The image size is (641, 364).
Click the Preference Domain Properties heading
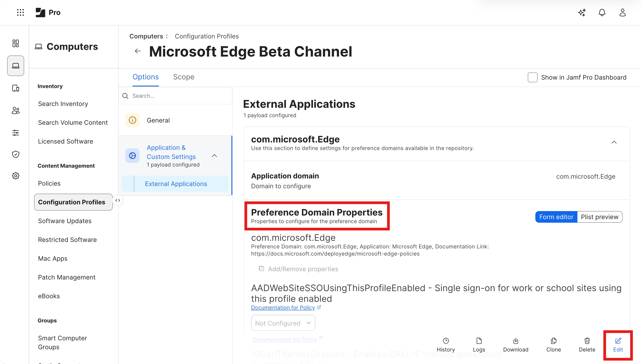coord(317,212)
